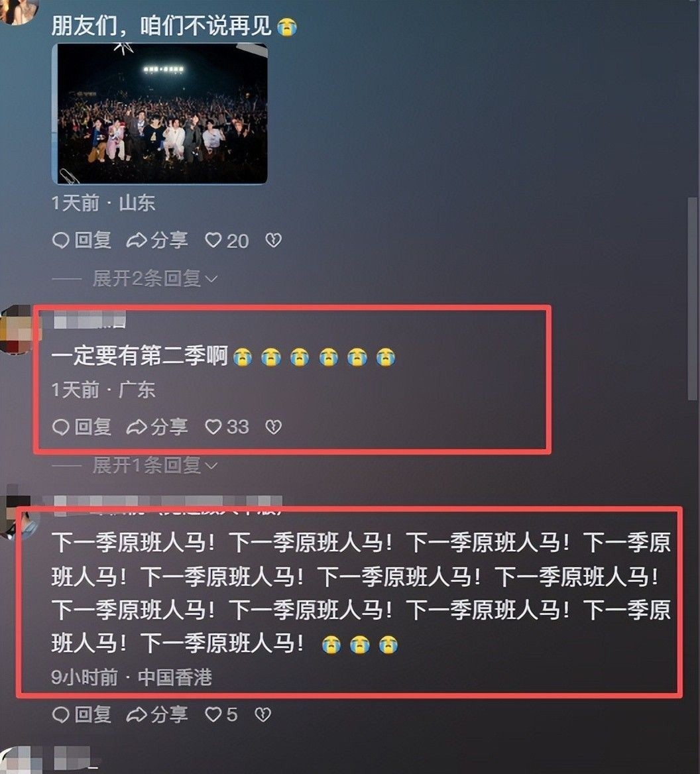Expand 展开2条回复 replies
700x774 pixels.
(155, 279)
